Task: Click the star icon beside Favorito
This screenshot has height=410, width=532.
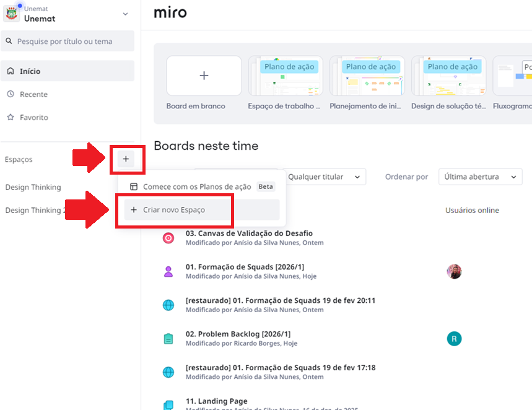Action: [x=11, y=117]
